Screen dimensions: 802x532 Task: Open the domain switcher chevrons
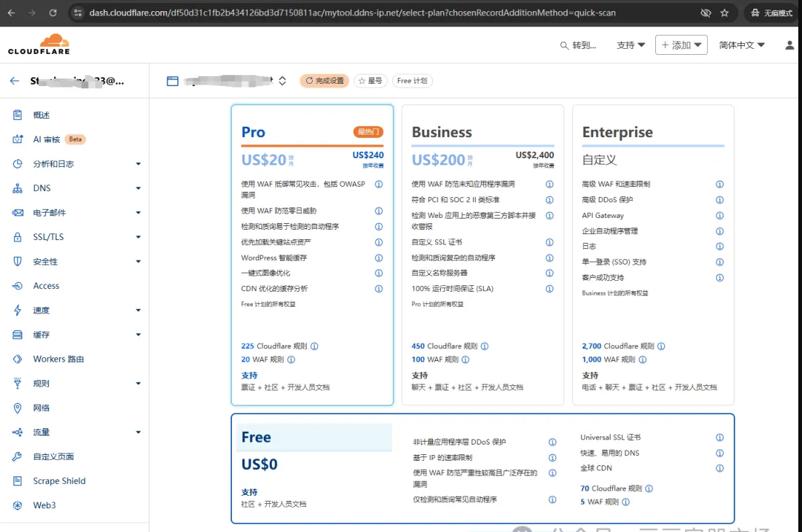[282, 81]
